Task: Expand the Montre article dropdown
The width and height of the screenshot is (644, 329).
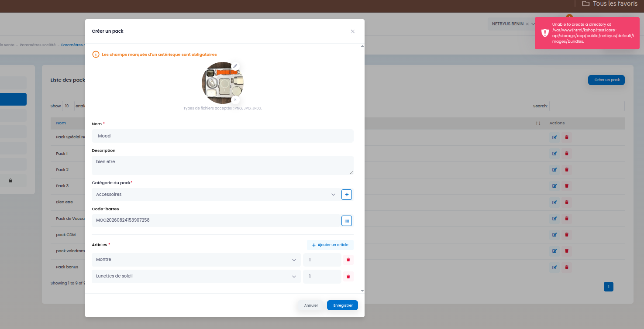Action: coord(196,260)
